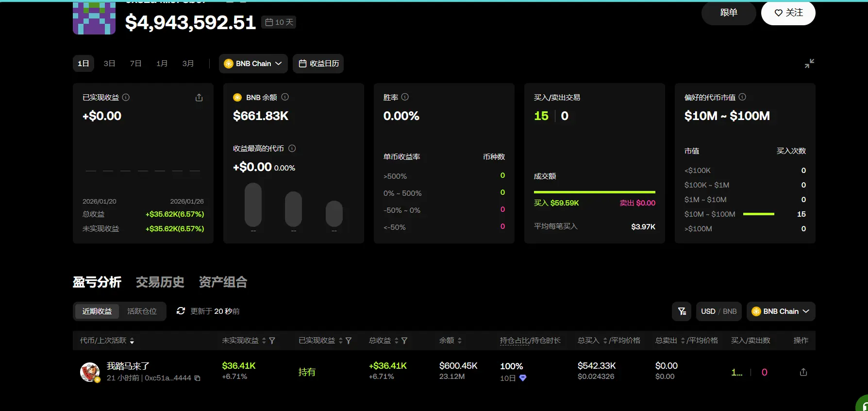
Task: Open the table filter icon button
Action: pos(682,311)
